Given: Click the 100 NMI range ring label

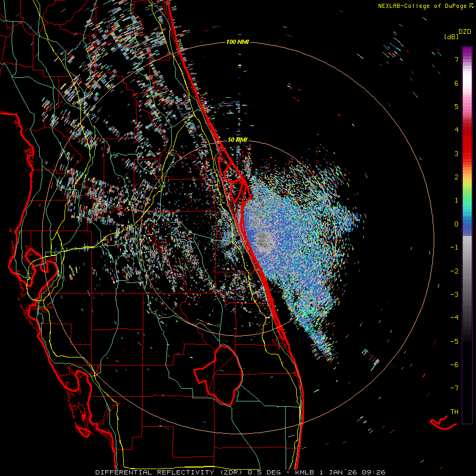Looking at the screenshot, I should point(237,42).
